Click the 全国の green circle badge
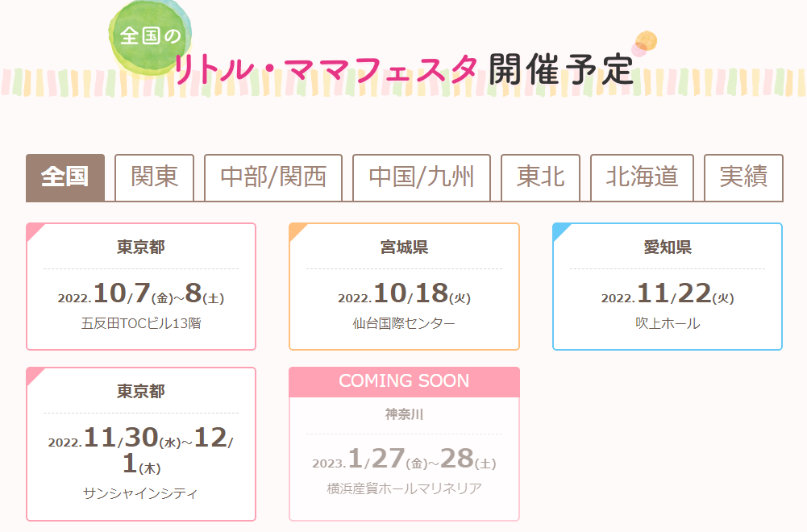The height and width of the screenshot is (532, 807). [x=150, y=37]
